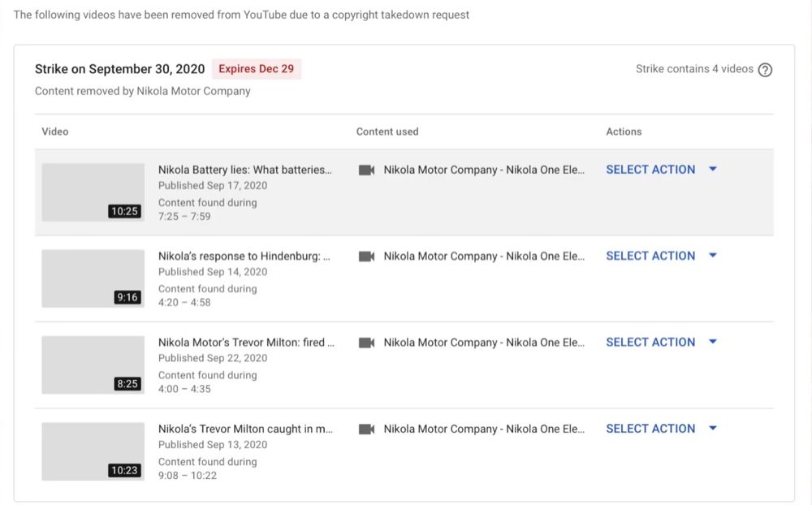
Task: Open the action dropdown arrow for Nikola Battery lies
Action: pos(713,169)
